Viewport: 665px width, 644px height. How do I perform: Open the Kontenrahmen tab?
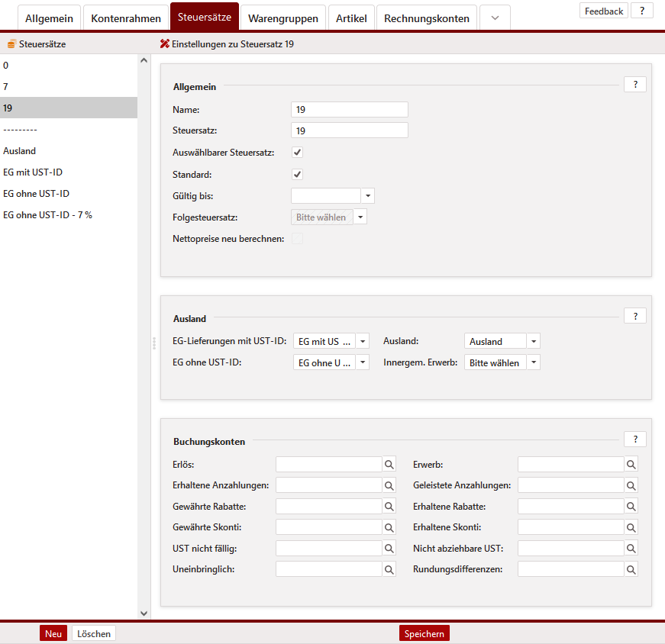point(126,18)
